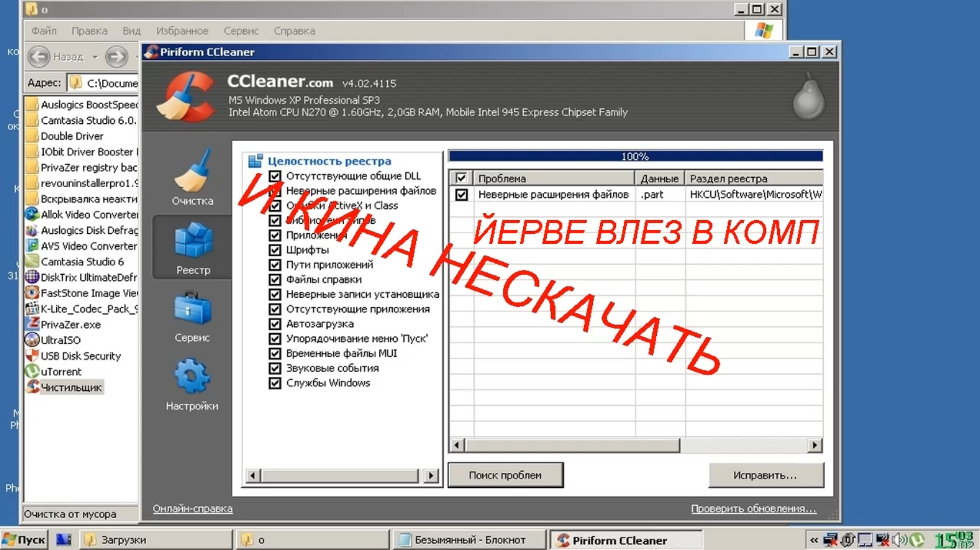Image resolution: width=980 pixels, height=550 pixels.
Task: Open Вид menu in Explorer
Action: (131, 31)
